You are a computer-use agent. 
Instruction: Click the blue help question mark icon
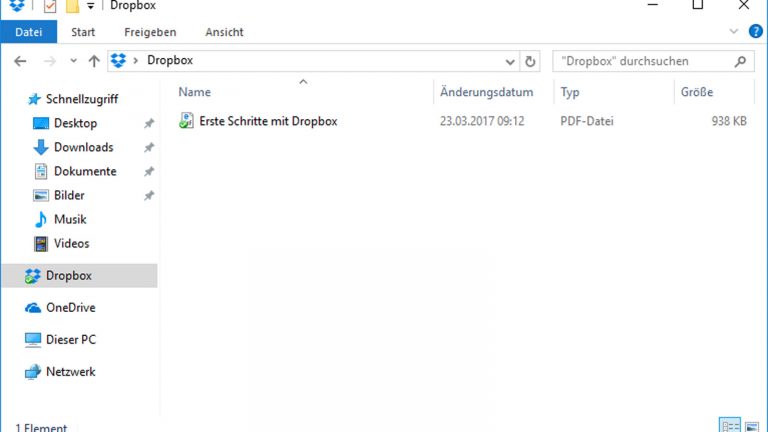pyautogui.click(x=756, y=32)
